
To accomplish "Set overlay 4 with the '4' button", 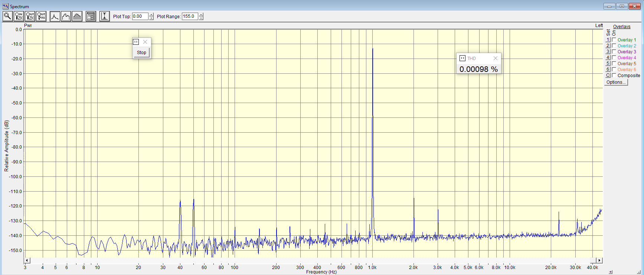I will point(608,57).
